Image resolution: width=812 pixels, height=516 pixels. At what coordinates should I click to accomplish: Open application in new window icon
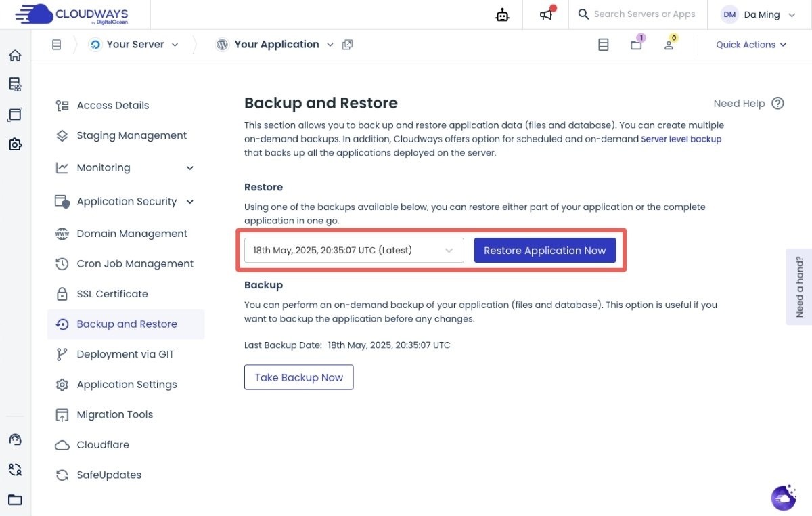[347, 45]
